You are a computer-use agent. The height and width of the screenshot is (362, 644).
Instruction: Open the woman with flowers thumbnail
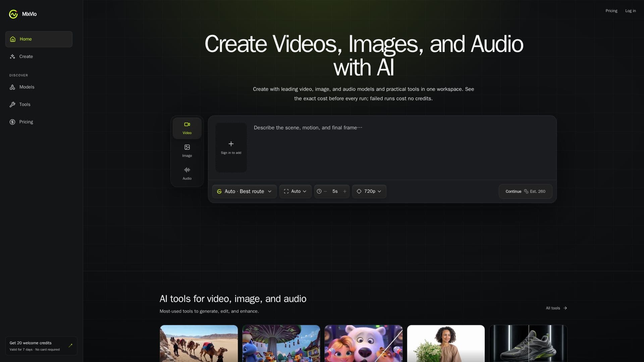pos(446,344)
